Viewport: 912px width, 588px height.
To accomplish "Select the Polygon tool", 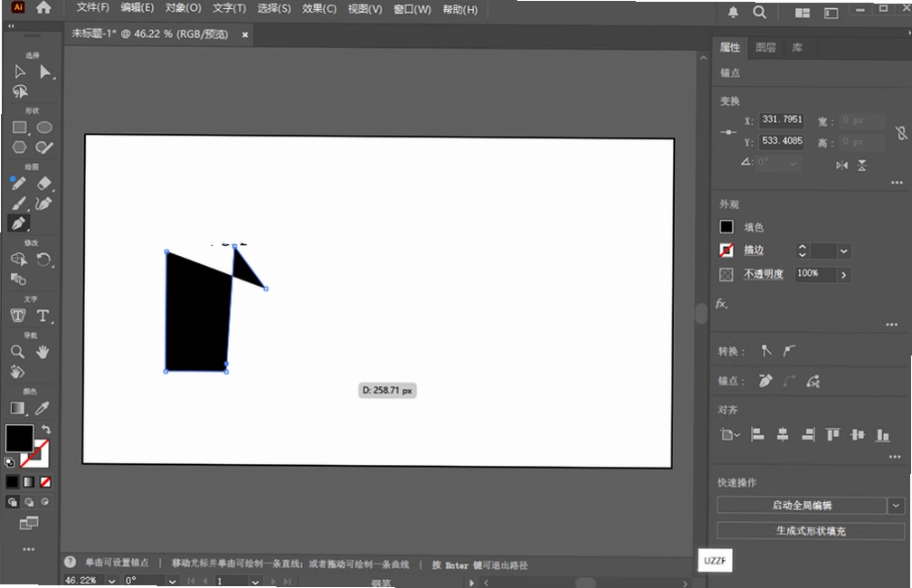I will pyautogui.click(x=20, y=147).
